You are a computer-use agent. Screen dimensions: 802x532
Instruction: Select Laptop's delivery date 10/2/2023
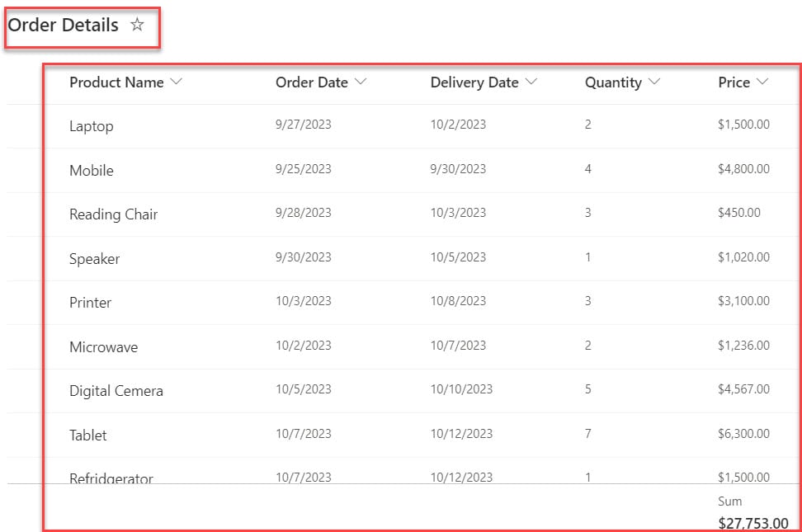point(458,125)
